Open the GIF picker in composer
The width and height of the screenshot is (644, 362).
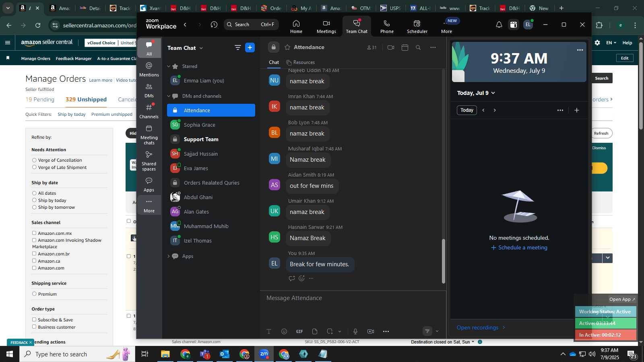(299, 331)
